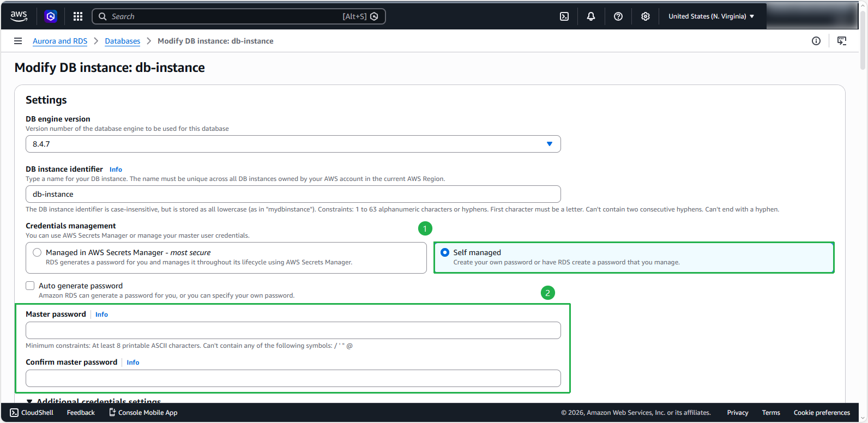Image resolution: width=868 pixels, height=423 pixels.
Task: Toggle the side navigation hamburger menu
Action: (x=18, y=41)
